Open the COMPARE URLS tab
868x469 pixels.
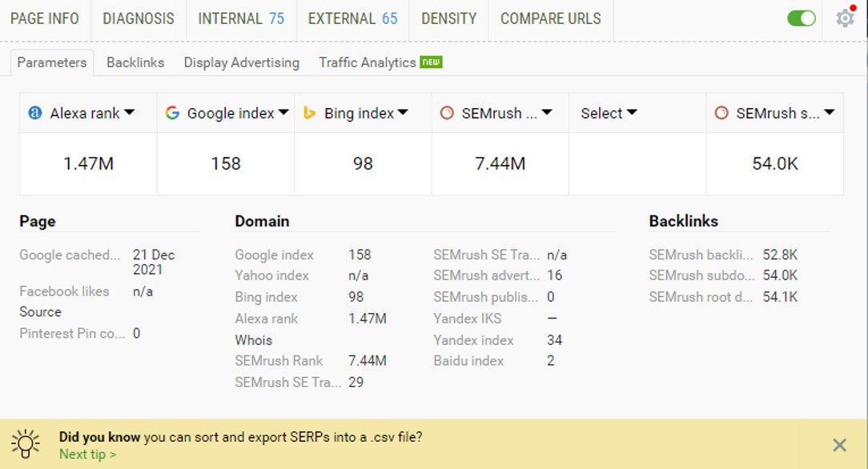click(x=550, y=18)
